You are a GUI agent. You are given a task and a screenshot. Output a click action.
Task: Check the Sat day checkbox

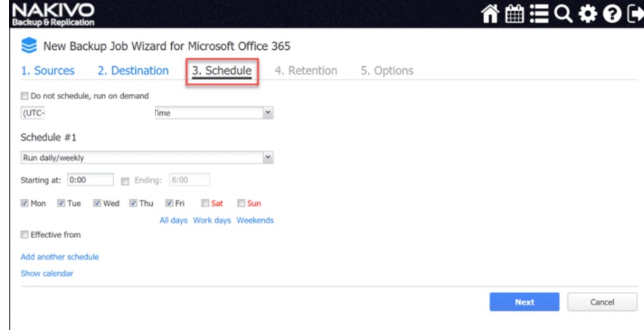click(205, 203)
